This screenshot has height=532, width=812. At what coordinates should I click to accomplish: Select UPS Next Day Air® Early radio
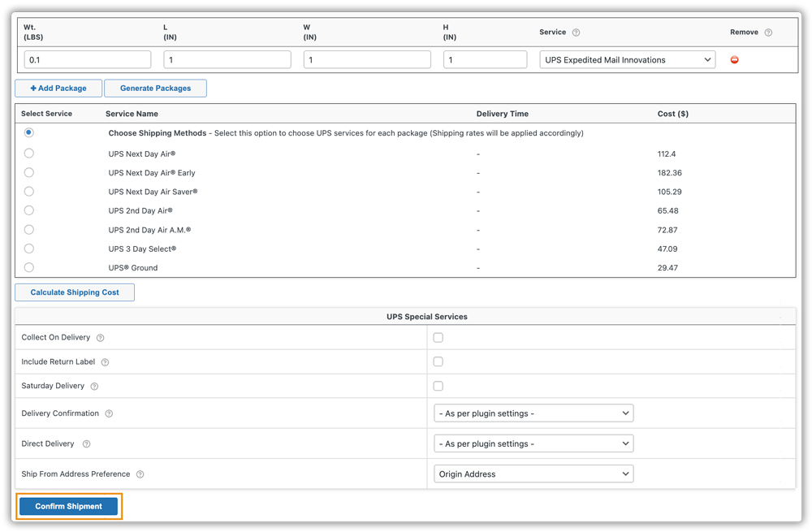[x=29, y=172]
